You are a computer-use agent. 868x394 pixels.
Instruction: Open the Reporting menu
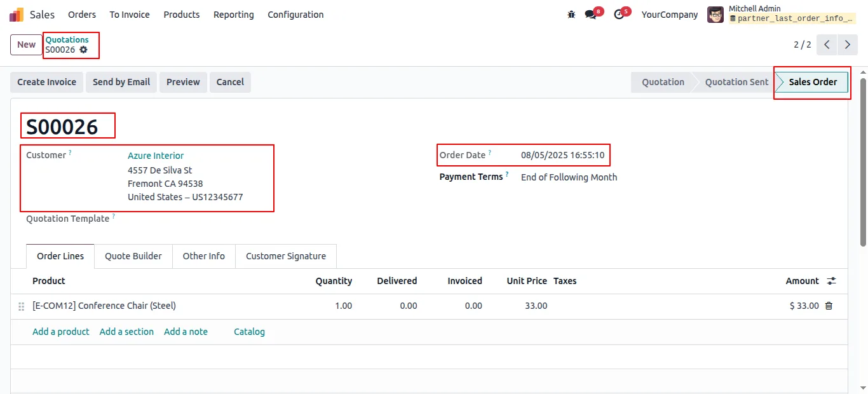pyautogui.click(x=234, y=14)
